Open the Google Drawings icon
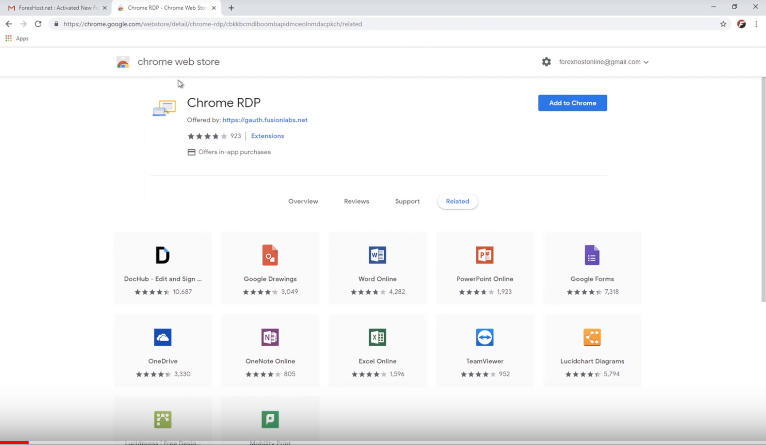 270,255
